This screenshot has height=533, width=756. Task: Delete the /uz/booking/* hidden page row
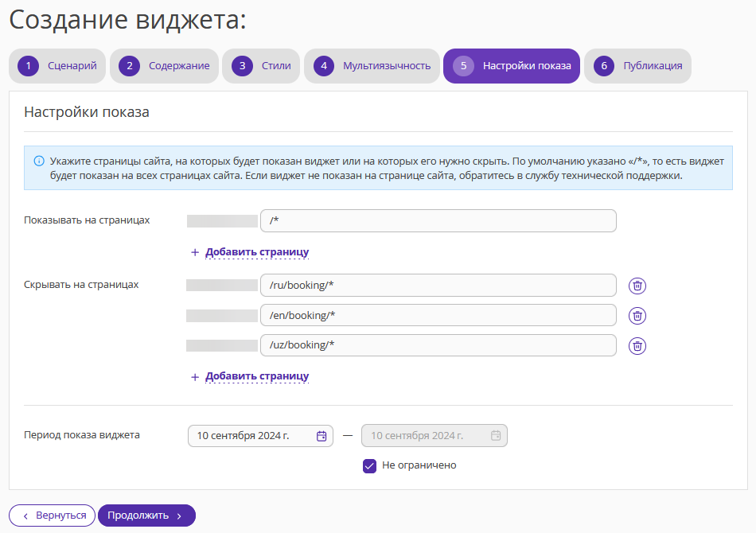click(637, 345)
